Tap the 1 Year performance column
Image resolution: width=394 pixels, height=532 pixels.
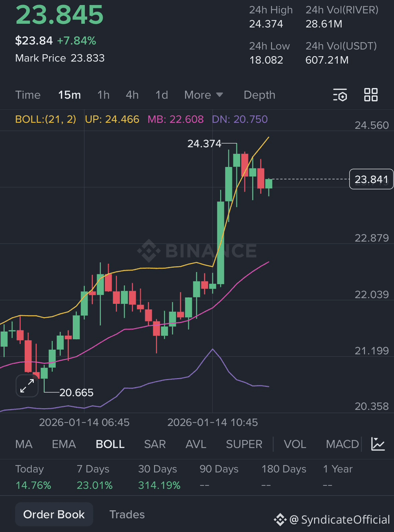point(338,477)
